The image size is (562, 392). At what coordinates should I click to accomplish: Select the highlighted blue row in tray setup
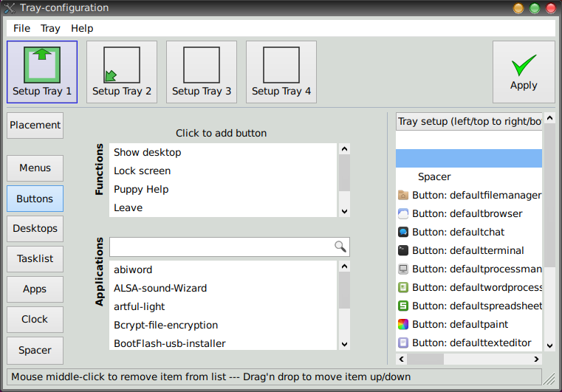tap(469, 159)
